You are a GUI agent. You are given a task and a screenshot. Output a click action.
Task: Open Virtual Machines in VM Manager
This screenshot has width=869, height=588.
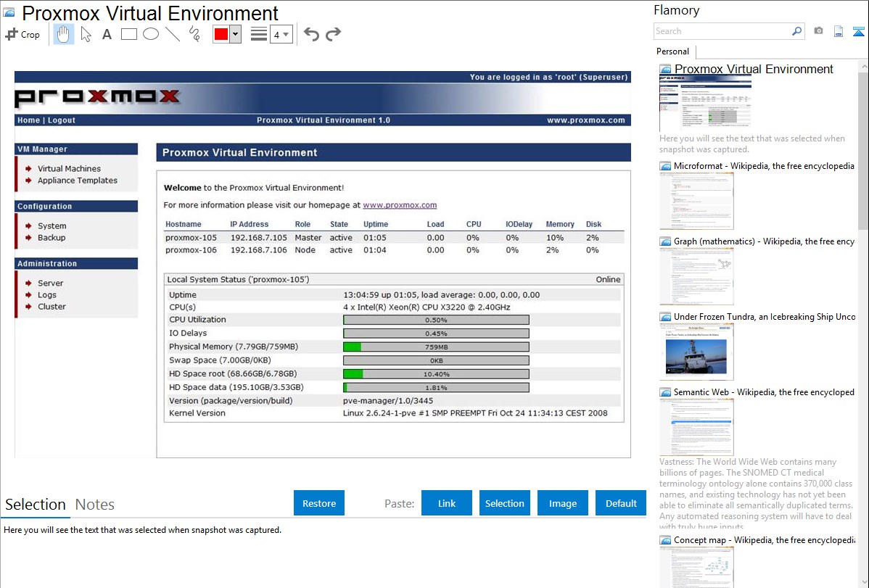coord(70,168)
